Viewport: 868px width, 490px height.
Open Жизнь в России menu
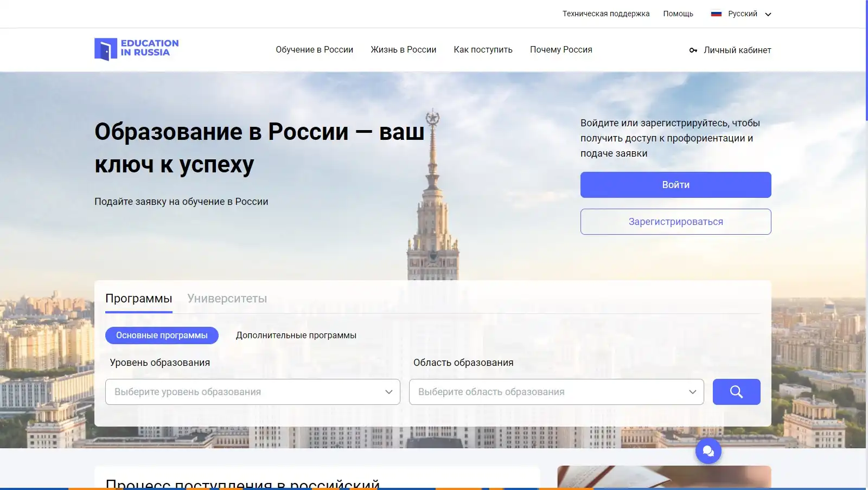pyautogui.click(x=403, y=50)
